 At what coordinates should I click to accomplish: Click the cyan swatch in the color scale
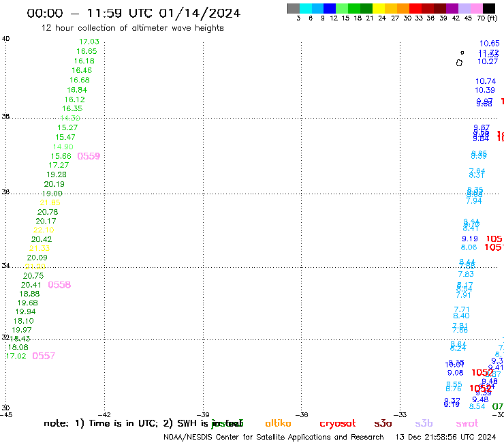[306, 8]
